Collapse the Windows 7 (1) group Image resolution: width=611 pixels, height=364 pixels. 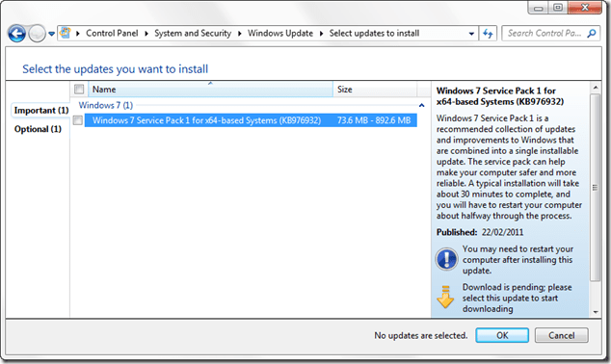point(421,106)
